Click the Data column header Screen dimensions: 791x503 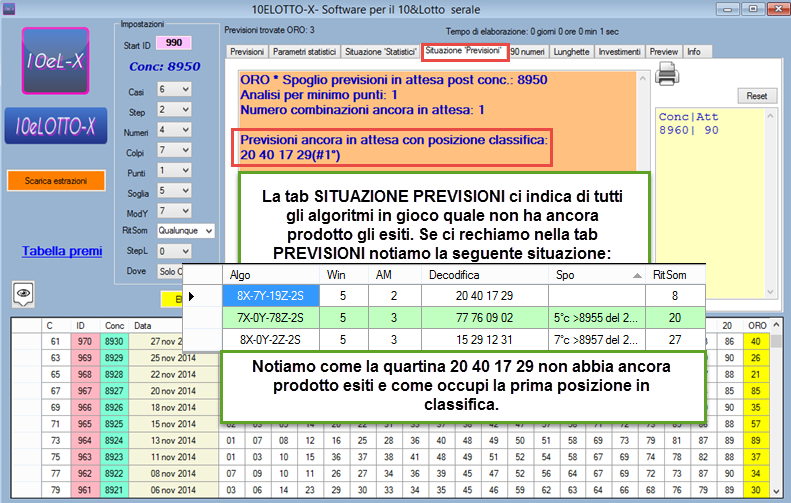tap(155, 325)
